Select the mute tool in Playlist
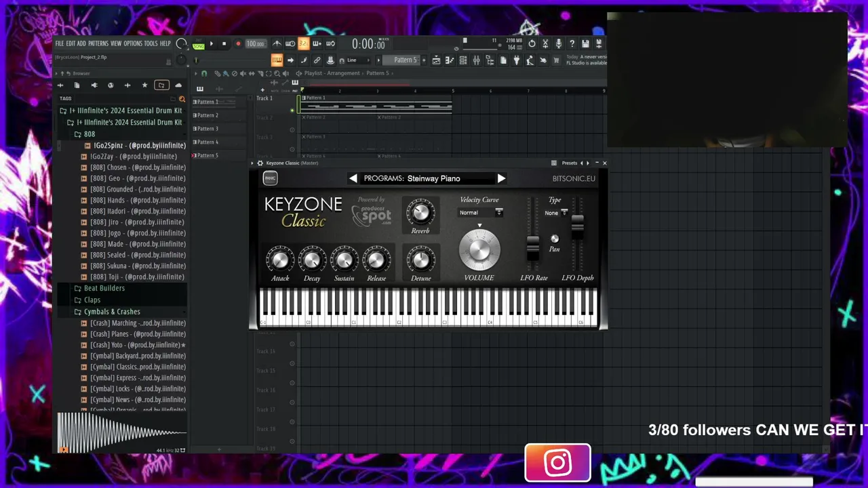 243,73
